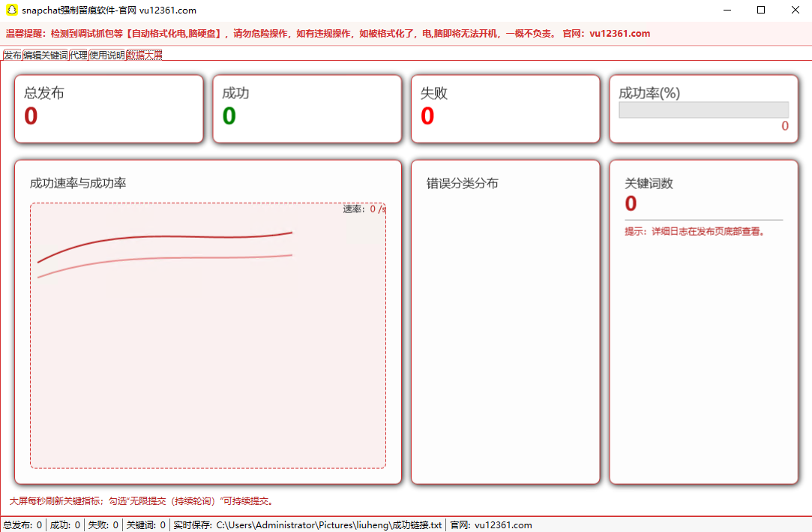The height and width of the screenshot is (532, 812).
Task: Click the green 成功 count value
Action: (229, 116)
